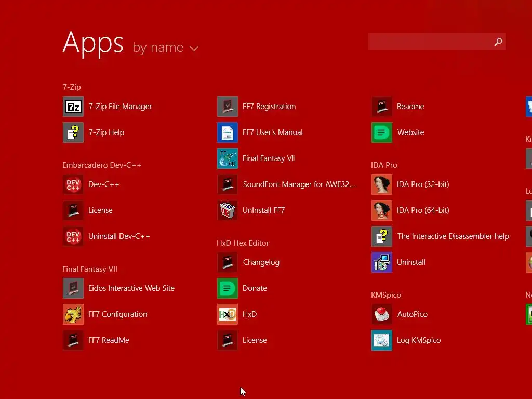
Task: Open the 7-Zip File Manager icon
Action: pyautogui.click(x=73, y=107)
